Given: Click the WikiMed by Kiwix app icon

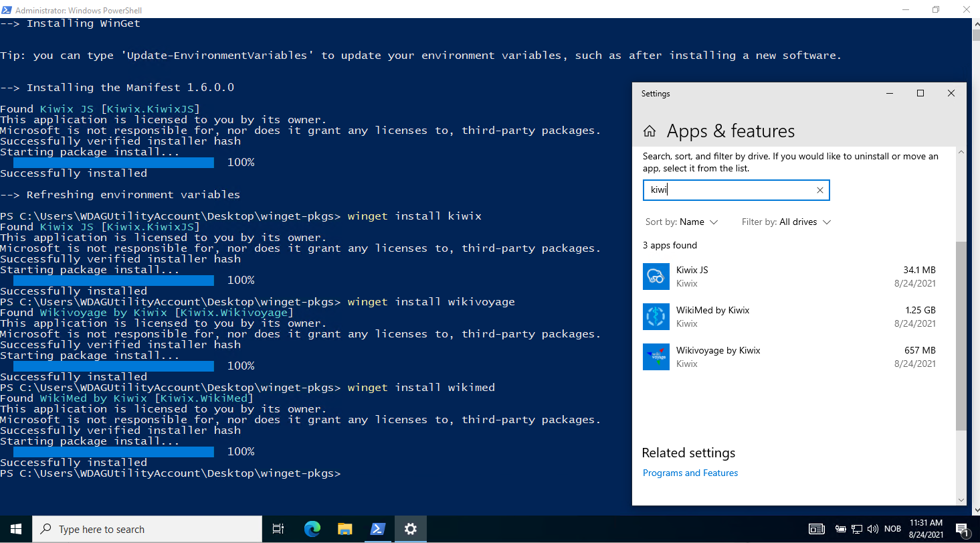Looking at the screenshot, I should click(656, 317).
